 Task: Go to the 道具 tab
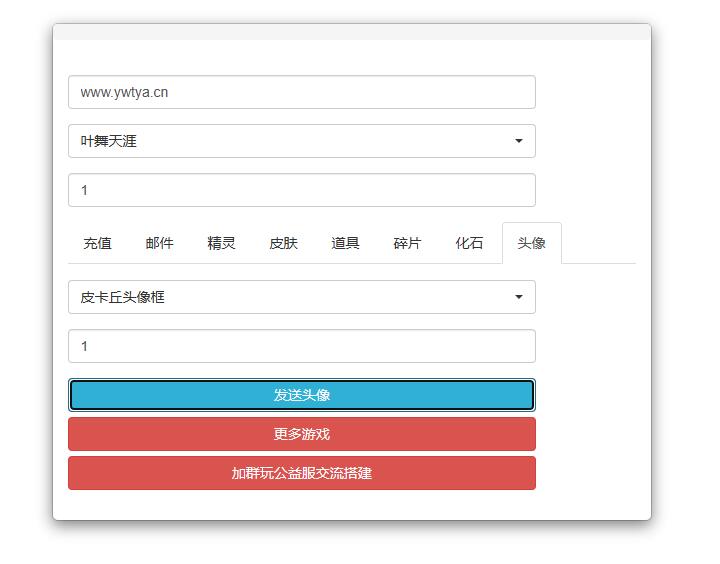pyautogui.click(x=345, y=243)
